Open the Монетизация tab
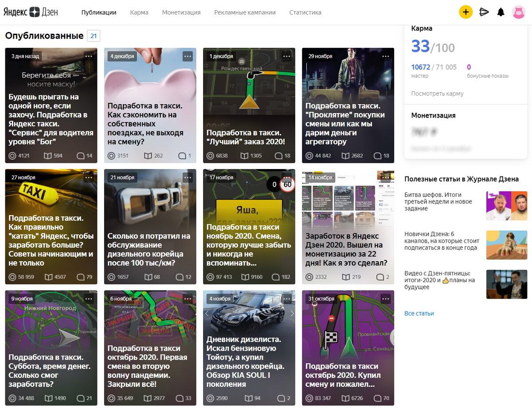The width and height of the screenshot is (532, 409). tap(181, 12)
